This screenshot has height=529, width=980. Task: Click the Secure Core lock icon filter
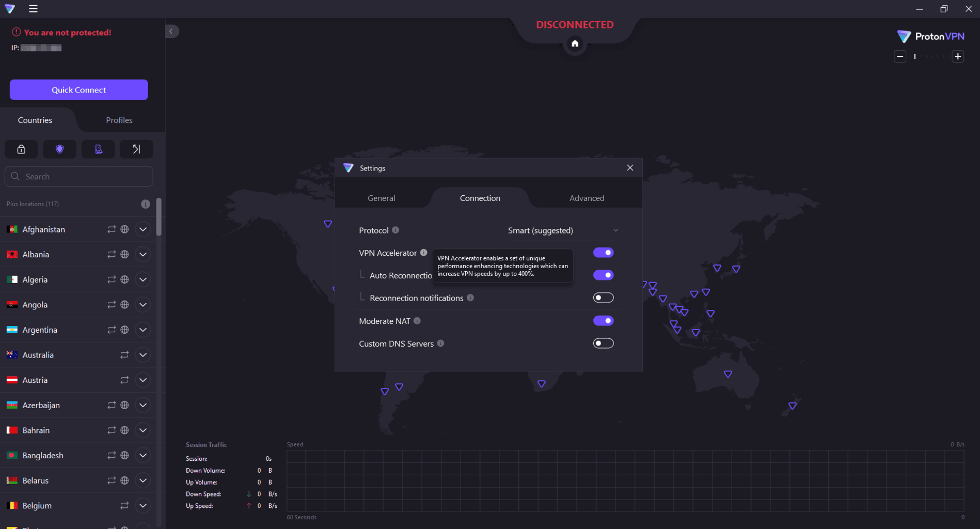click(21, 149)
